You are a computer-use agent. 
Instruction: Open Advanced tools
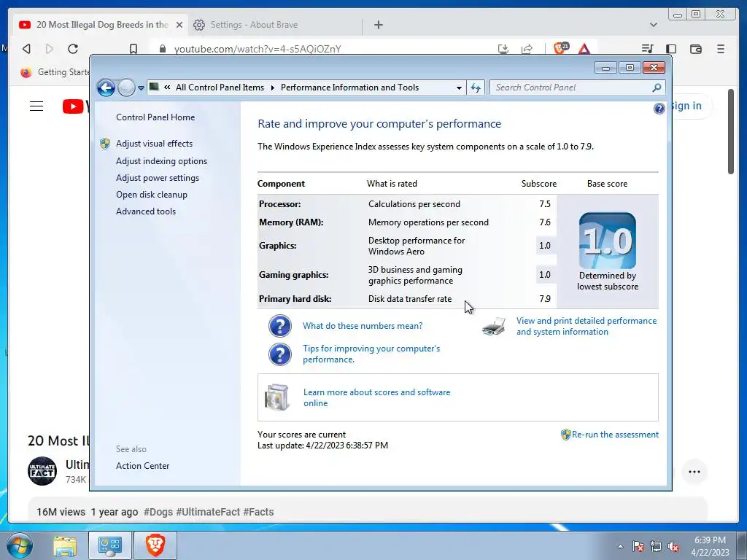146,211
